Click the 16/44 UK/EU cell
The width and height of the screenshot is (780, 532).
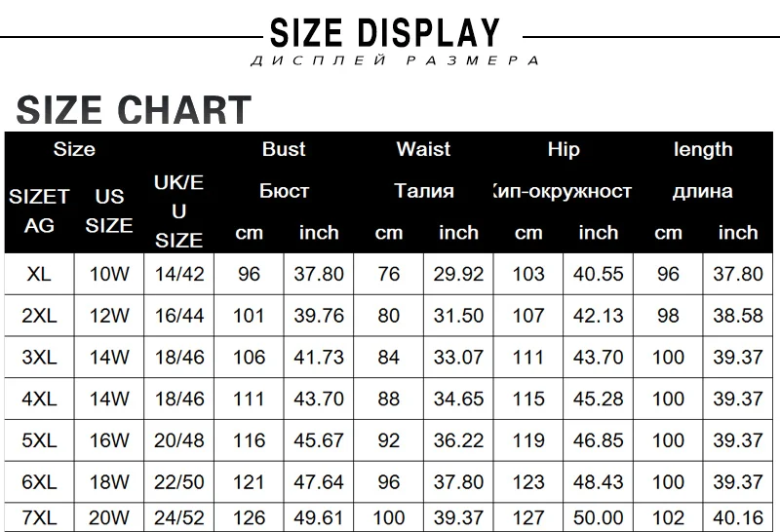pos(179,316)
